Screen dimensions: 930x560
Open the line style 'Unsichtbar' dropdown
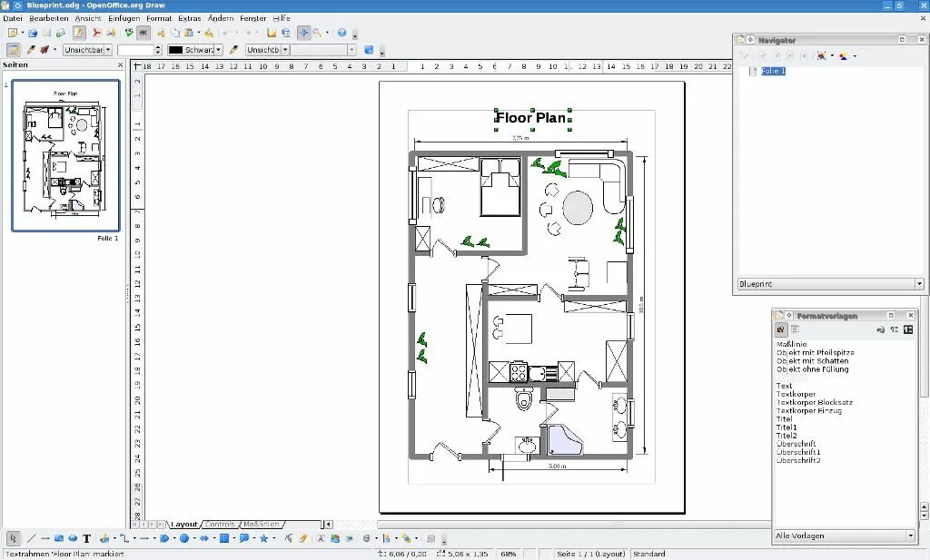click(108, 50)
